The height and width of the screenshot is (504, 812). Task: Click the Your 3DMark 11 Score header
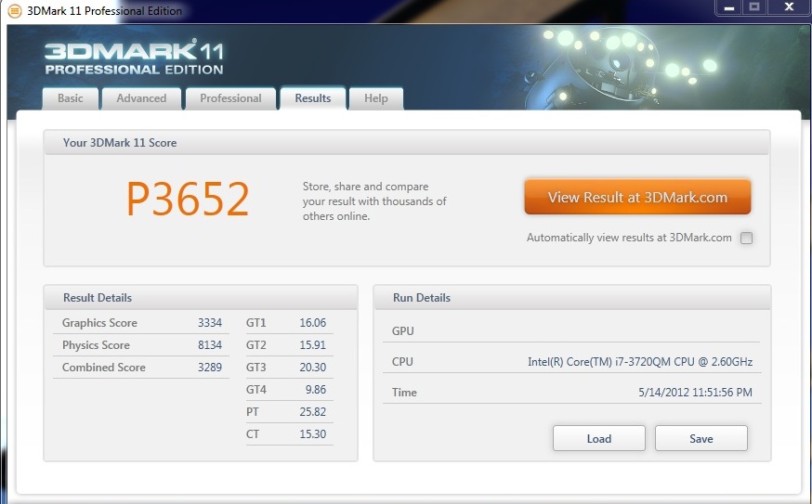pos(407,143)
